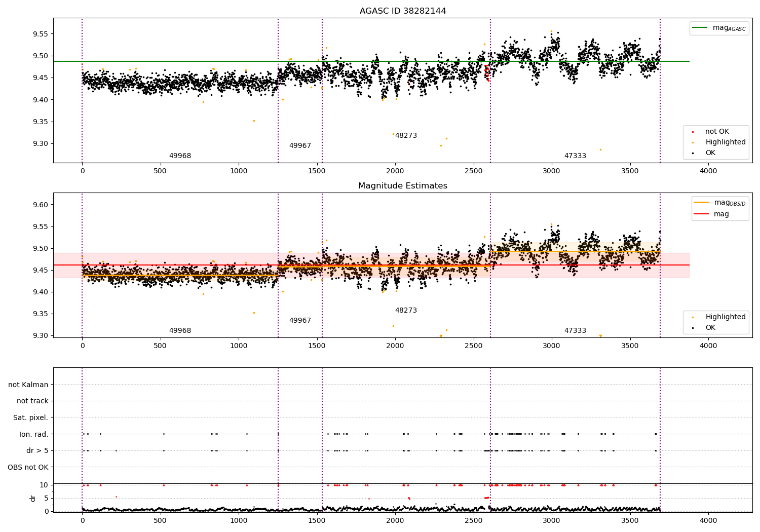This screenshot has width=760, height=532.
Task: Click the 4000 x-tick in top plot
Action: (708, 171)
